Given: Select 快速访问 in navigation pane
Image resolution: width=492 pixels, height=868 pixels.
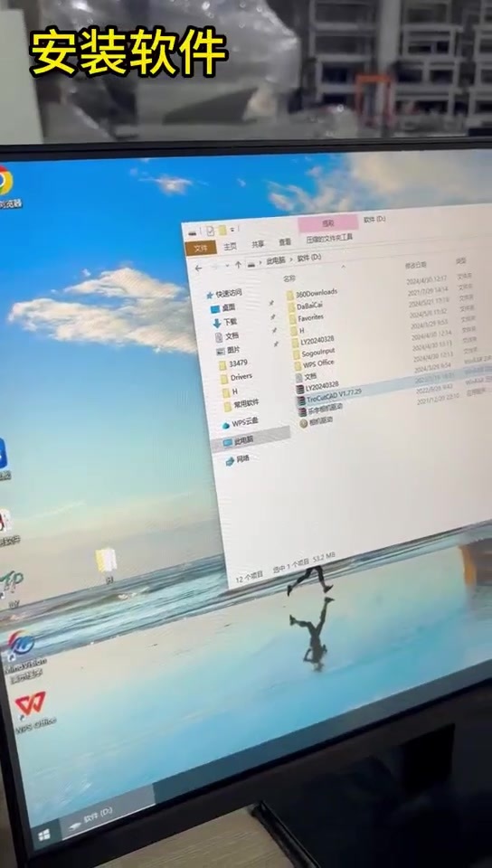Looking at the screenshot, I should [224, 294].
